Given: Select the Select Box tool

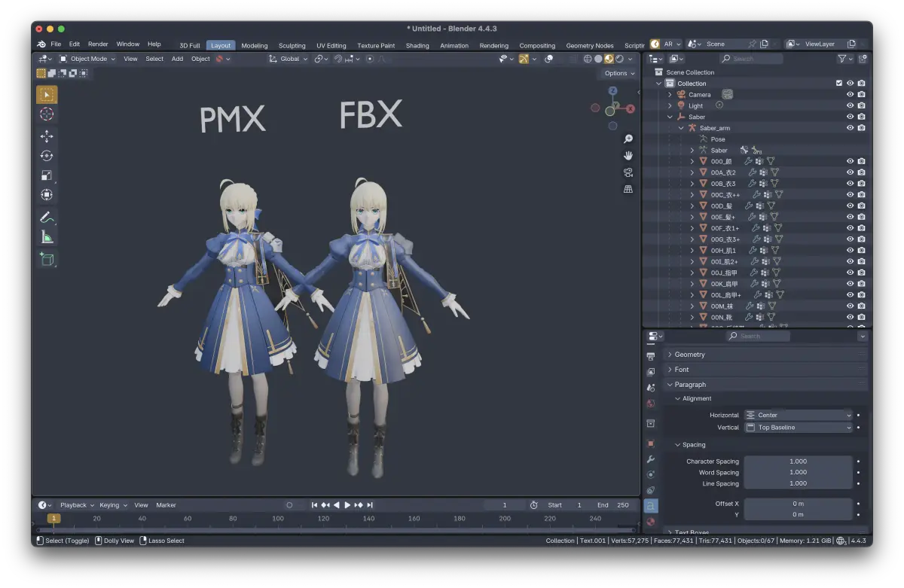Looking at the screenshot, I should click(47, 95).
